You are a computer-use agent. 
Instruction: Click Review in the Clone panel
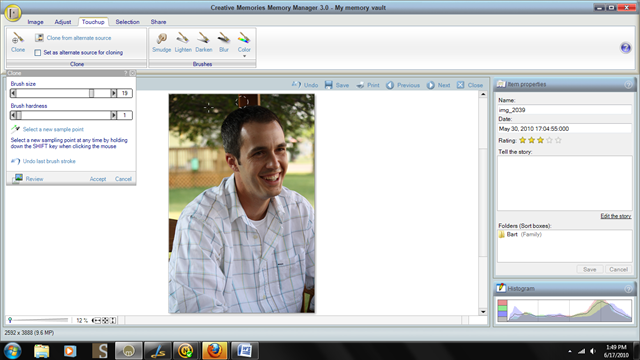(28, 179)
